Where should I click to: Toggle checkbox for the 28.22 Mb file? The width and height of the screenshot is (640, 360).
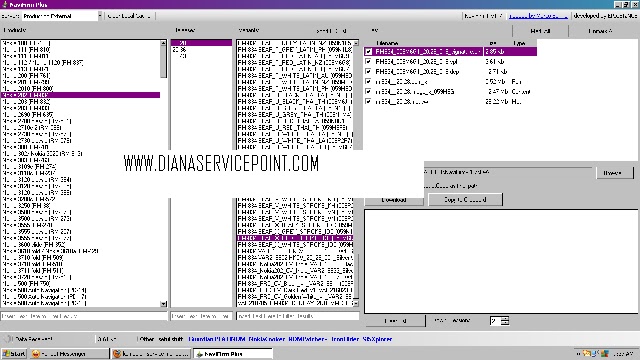coord(369,101)
